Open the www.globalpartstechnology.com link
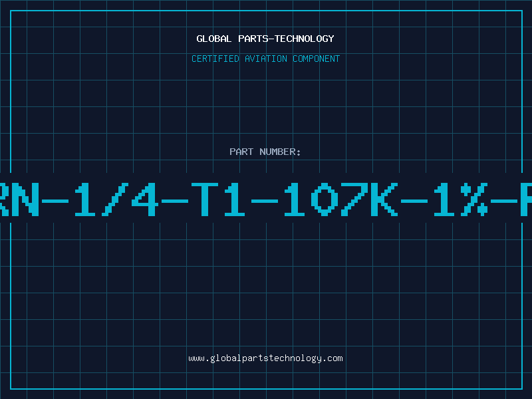The image size is (532, 399). click(x=265, y=358)
